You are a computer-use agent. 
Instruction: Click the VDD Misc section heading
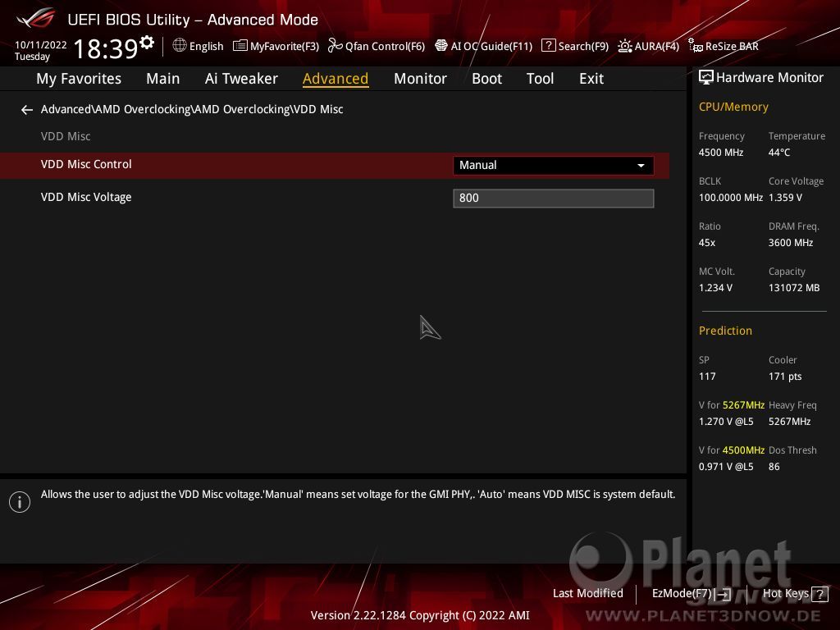66,136
